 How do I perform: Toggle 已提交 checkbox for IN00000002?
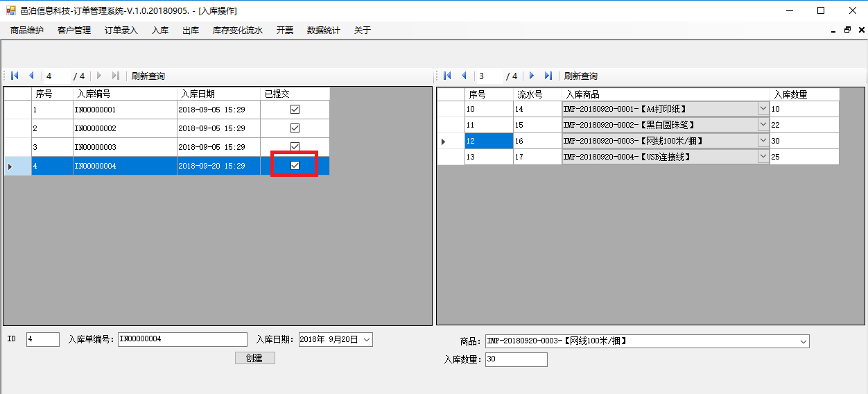pyautogui.click(x=295, y=128)
